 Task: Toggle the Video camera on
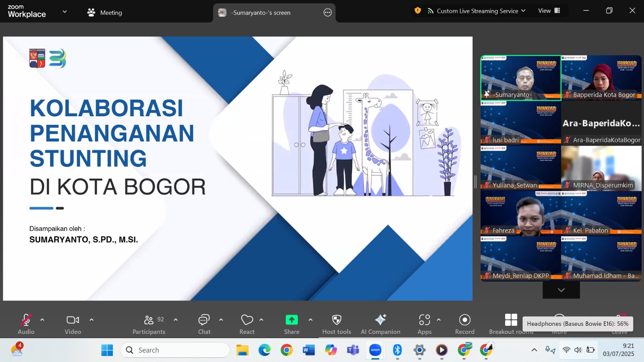(73, 320)
